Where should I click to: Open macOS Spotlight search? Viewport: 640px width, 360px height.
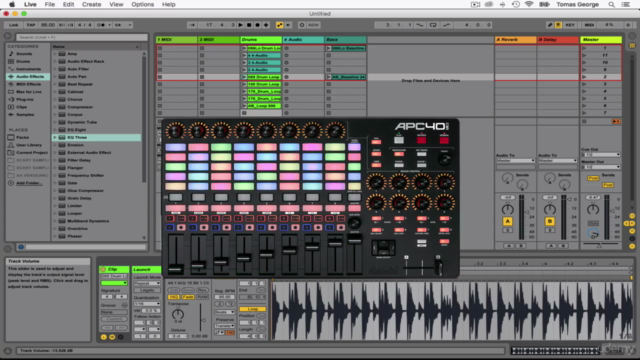click(x=611, y=4)
